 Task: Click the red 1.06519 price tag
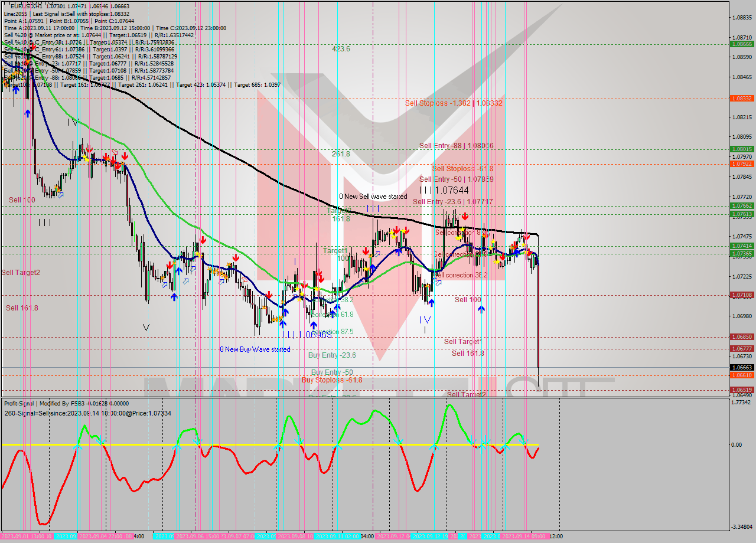741,390
